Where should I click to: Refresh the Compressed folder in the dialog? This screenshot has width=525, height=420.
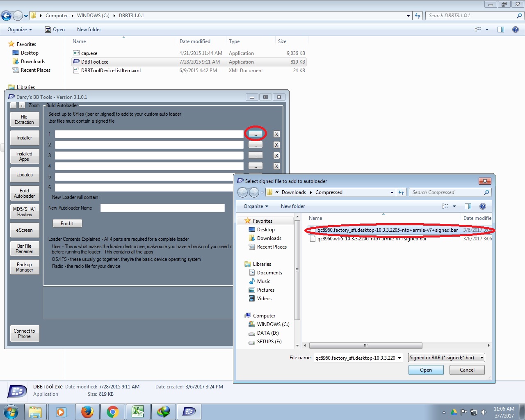tap(401, 192)
